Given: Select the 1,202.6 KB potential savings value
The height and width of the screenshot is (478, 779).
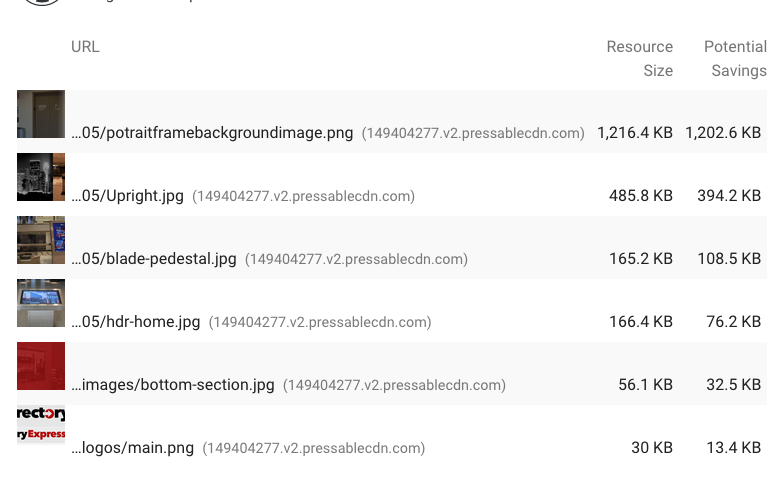Looking at the screenshot, I should click(x=723, y=133).
